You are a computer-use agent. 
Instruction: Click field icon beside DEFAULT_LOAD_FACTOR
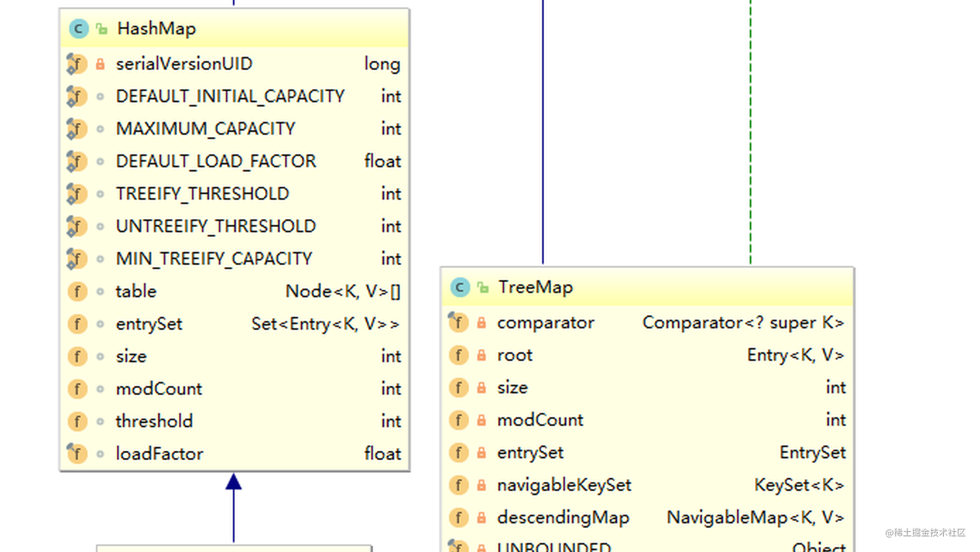[x=77, y=161]
